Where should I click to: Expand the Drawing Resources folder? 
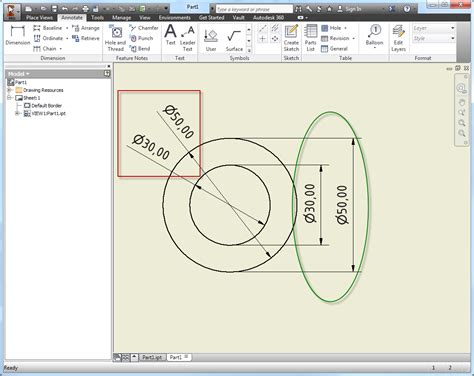[x=9, y=90]
